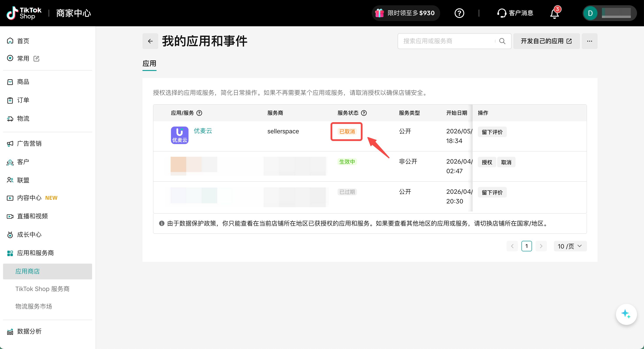Select page 1 in pagination

coord(527,246)
